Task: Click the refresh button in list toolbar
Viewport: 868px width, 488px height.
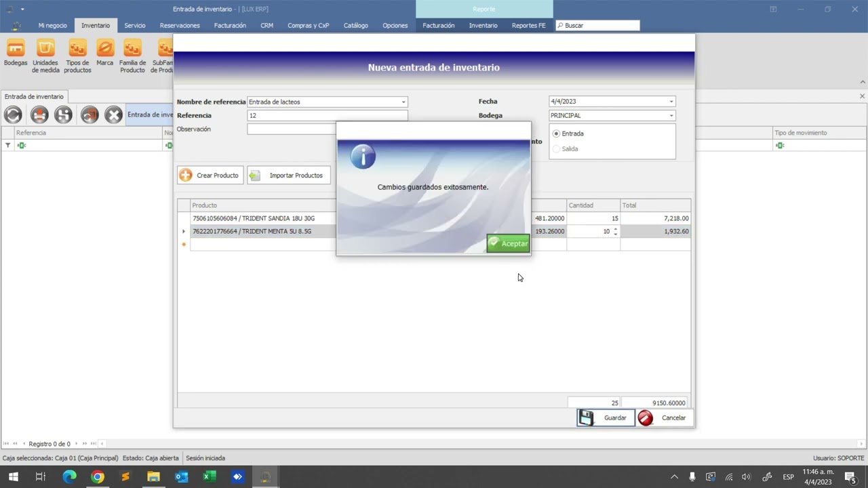Action: (13, 115)
